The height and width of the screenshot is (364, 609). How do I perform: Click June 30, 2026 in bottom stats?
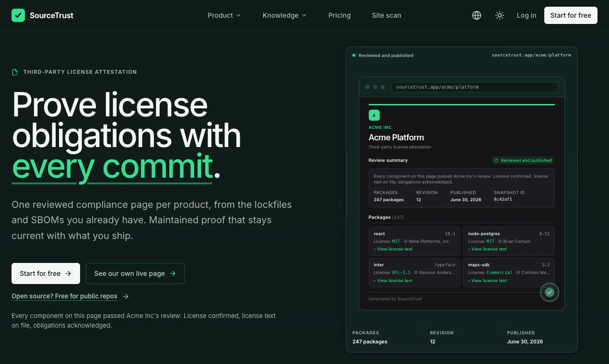pyautogui.click(x=525, y=341)
